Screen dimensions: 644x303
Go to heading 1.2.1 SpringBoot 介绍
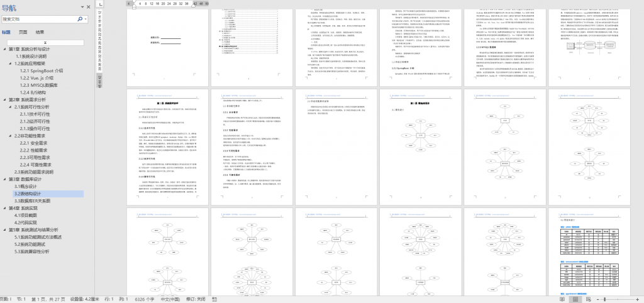[x=41, y=70]
